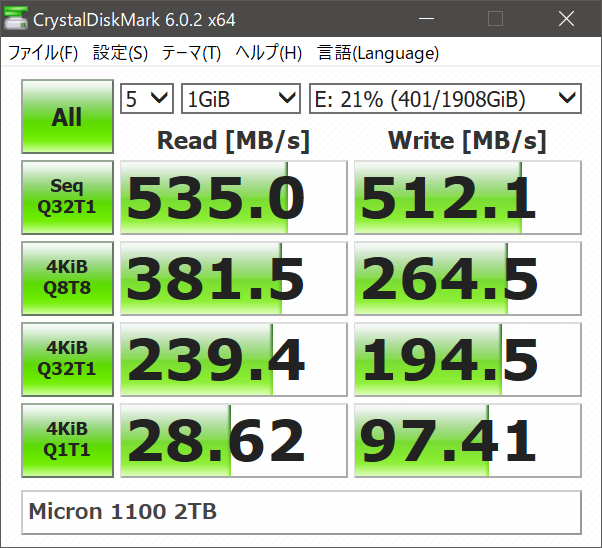Click the Seq read result 535.0
This screenshot has height=548, width=602.
pos(234,197)
